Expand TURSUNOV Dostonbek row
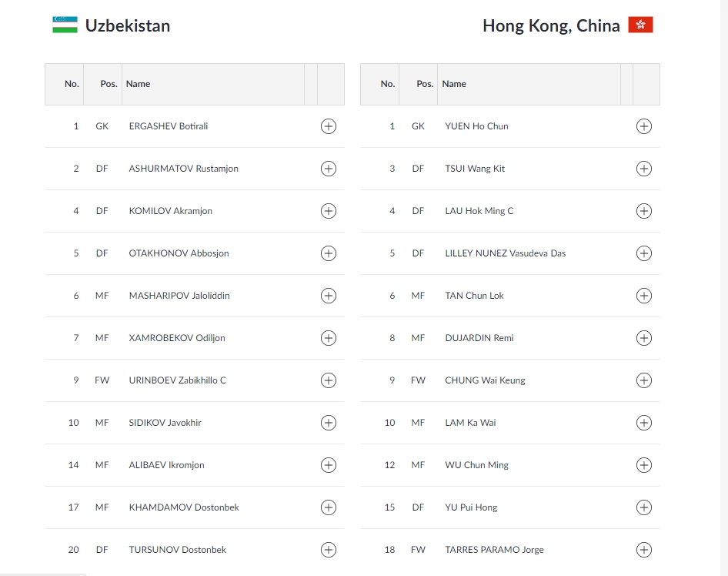 click(x=329, y=550)
